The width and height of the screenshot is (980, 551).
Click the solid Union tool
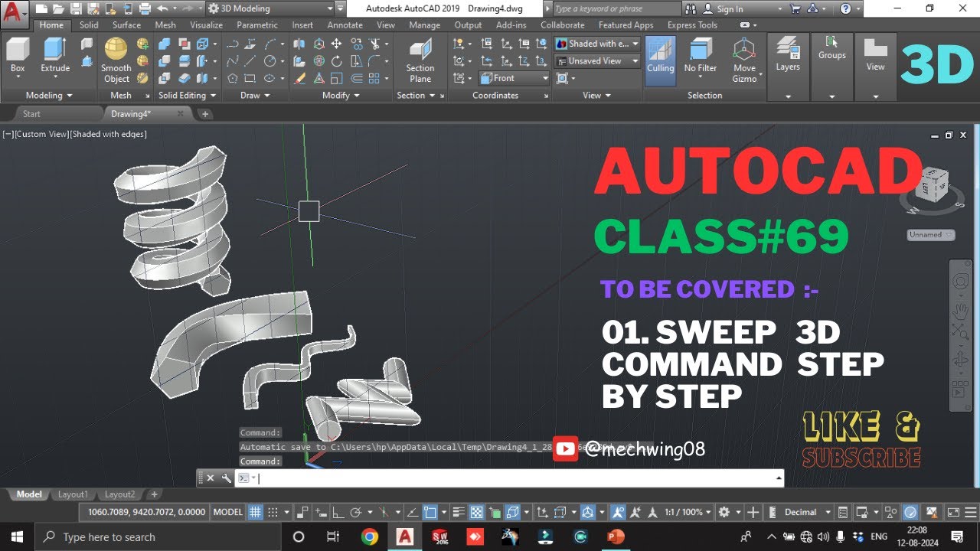pyautogui.click(x=164, y=44)
